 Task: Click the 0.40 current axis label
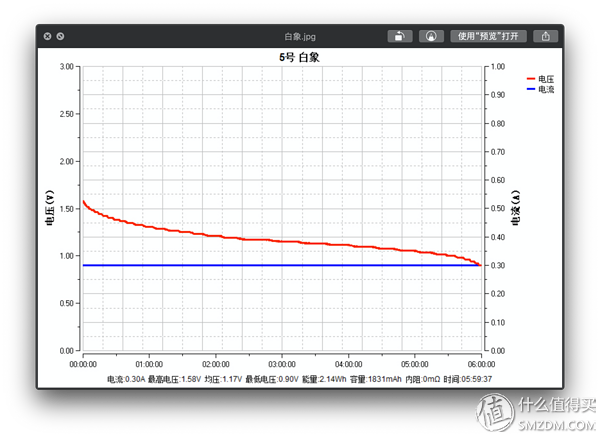(x=498, y=237)
